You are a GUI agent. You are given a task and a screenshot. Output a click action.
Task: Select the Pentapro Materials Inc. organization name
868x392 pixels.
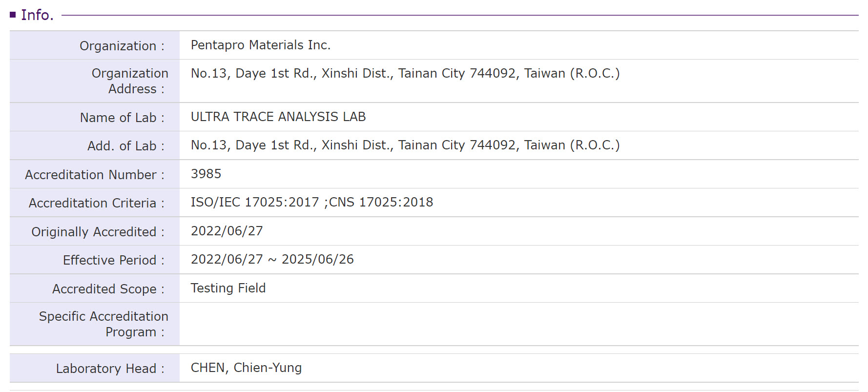tap(260, 45)
